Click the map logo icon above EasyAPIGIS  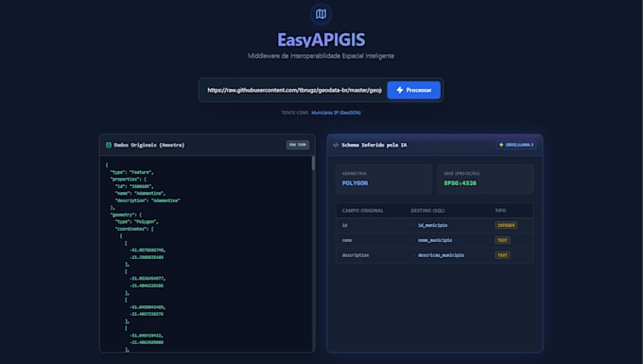coord(321,14)
